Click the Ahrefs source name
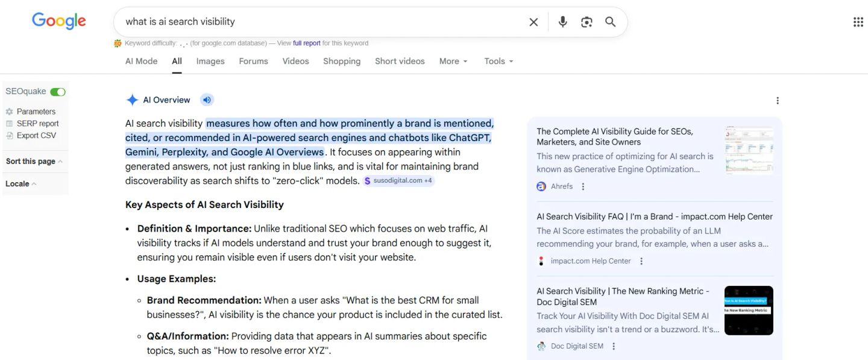 (562, 186)
